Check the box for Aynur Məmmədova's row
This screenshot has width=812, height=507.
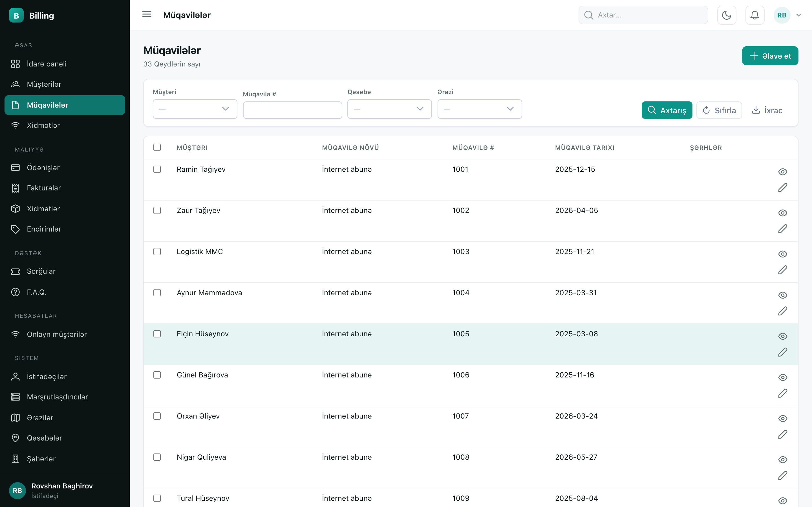click(157, 293)
